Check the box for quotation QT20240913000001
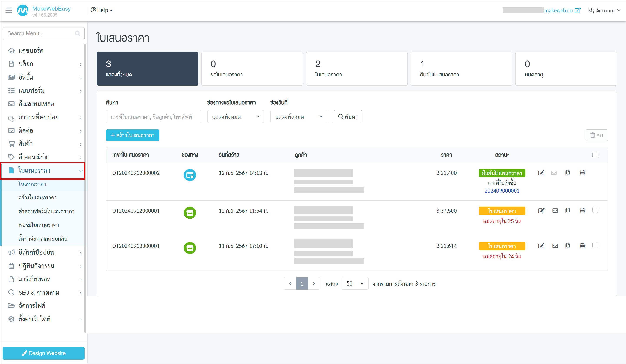 coord(595,245)
